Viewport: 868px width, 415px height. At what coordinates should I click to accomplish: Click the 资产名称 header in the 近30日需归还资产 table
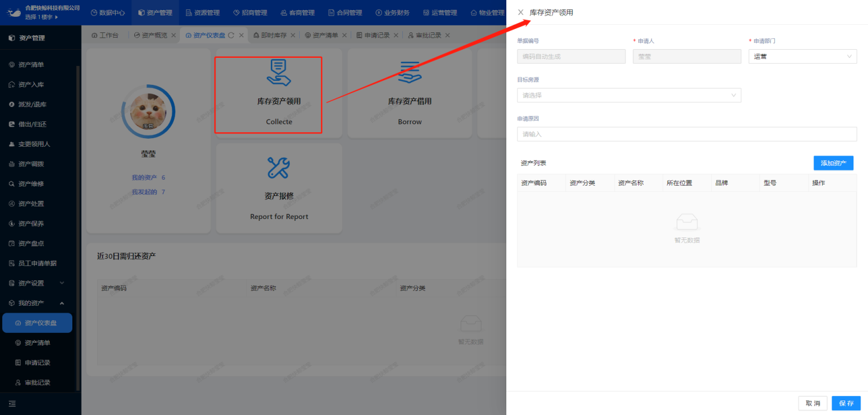coord(263,288)
